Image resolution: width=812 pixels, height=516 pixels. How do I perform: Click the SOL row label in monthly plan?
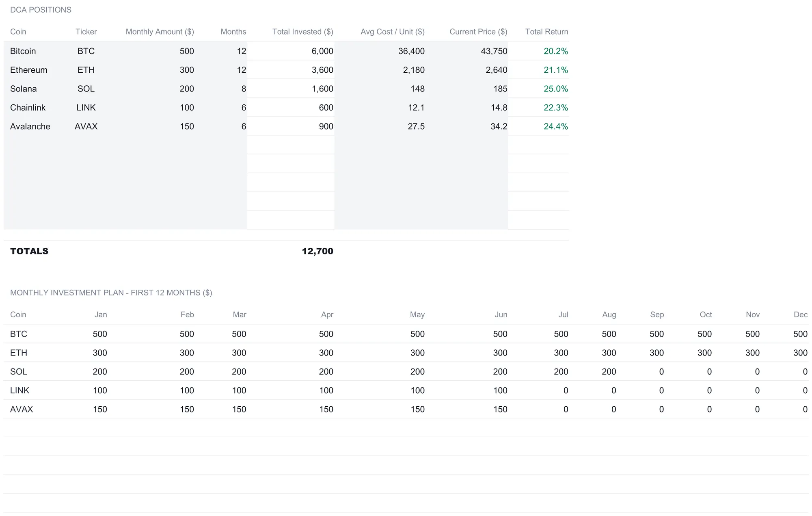[x=19, y=371]
